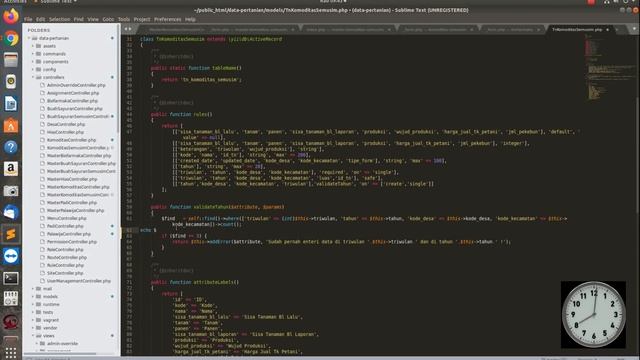Open the Preferences menu
The width and height of the screenshot is (640, 360).
coord(168,19)
